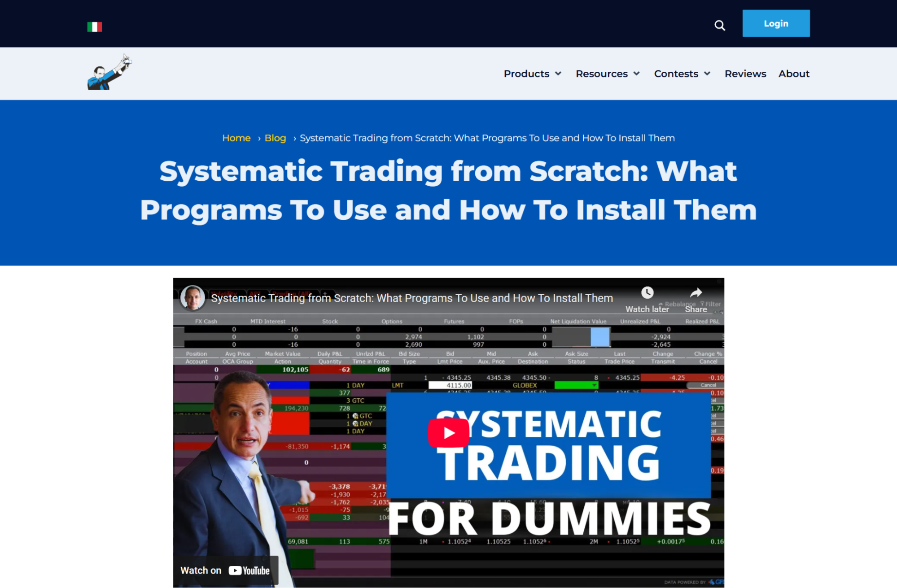Image resolution: width=897 pixels, height=588 pixels.
Task: Expand the Resources dropdown chevron
Action: (636, 74)
